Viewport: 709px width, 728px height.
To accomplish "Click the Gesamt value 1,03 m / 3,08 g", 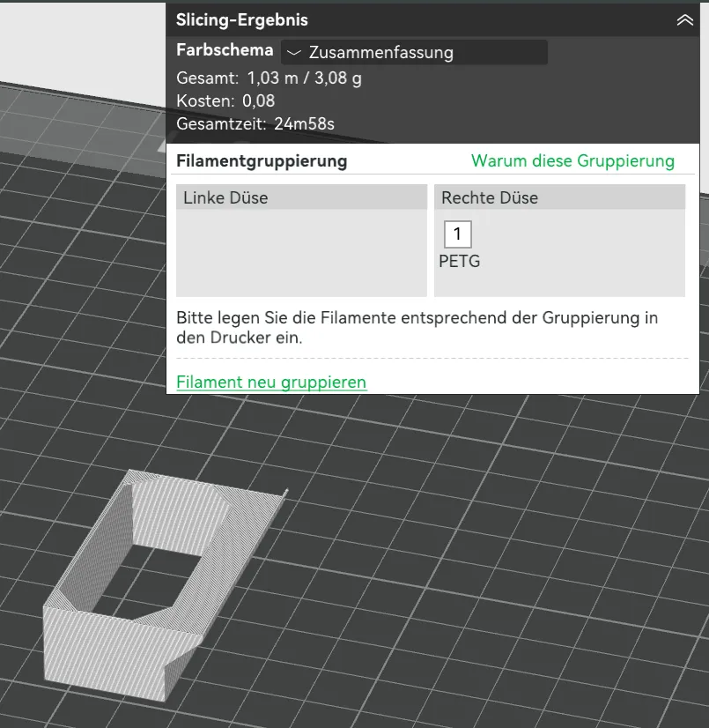I will point(304,78).
